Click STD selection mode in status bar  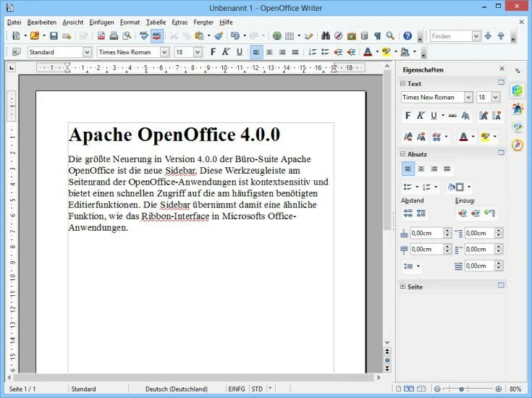click(257, 389)
